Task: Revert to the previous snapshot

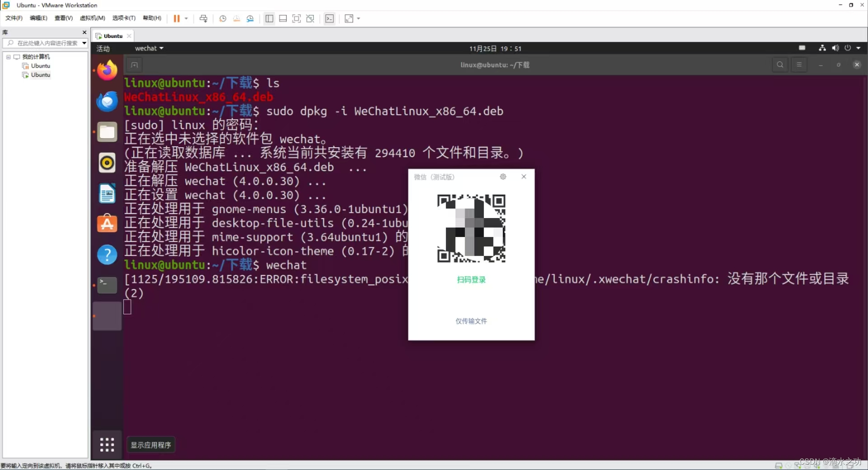Action: click(x=236, y=19)
